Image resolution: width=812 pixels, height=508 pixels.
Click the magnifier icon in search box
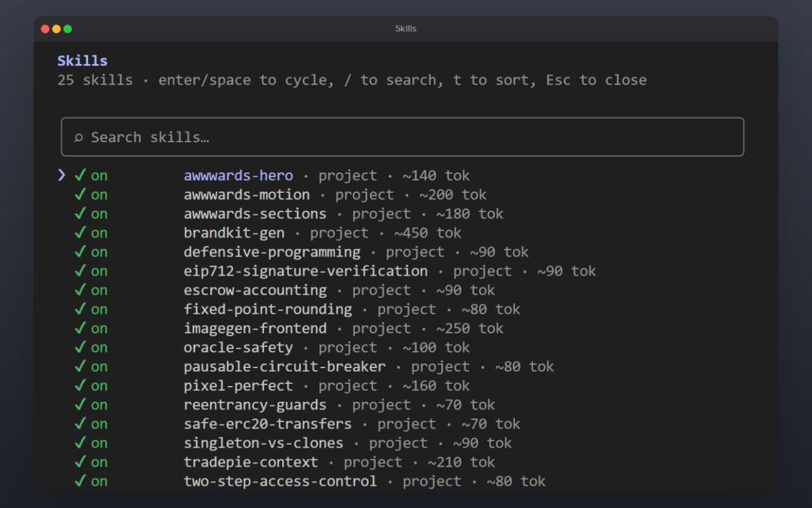(x=78, y=138)
